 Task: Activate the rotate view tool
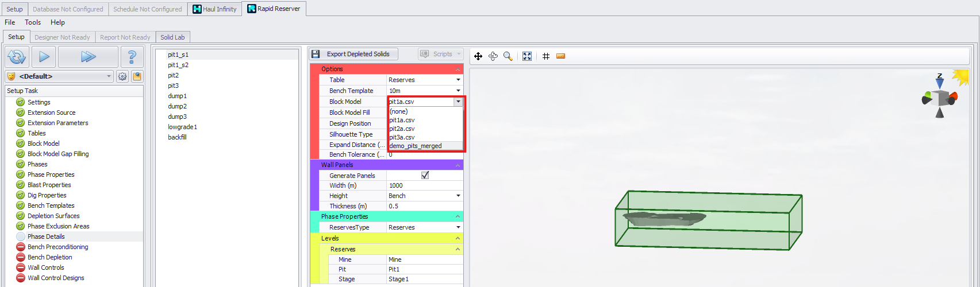coord(493,56)
